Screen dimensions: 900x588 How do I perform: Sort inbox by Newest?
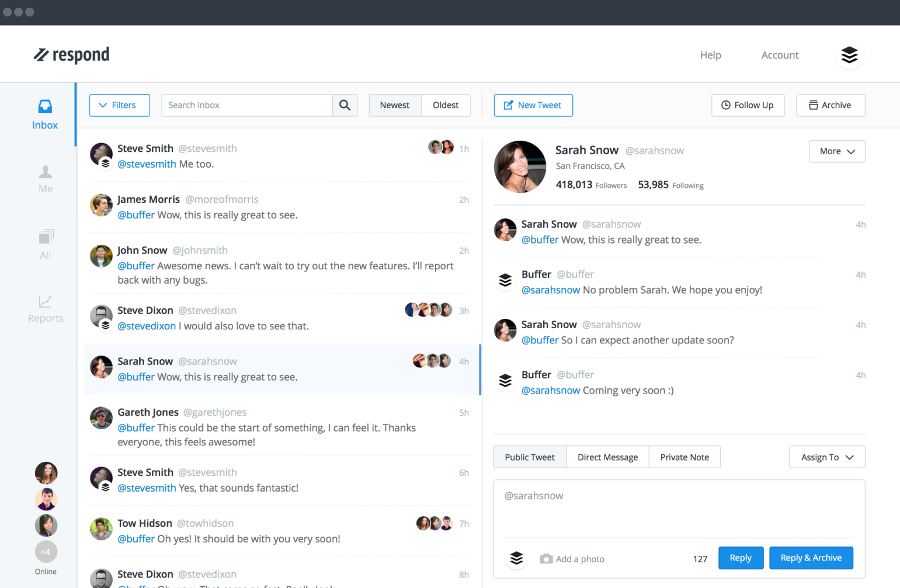395,105
